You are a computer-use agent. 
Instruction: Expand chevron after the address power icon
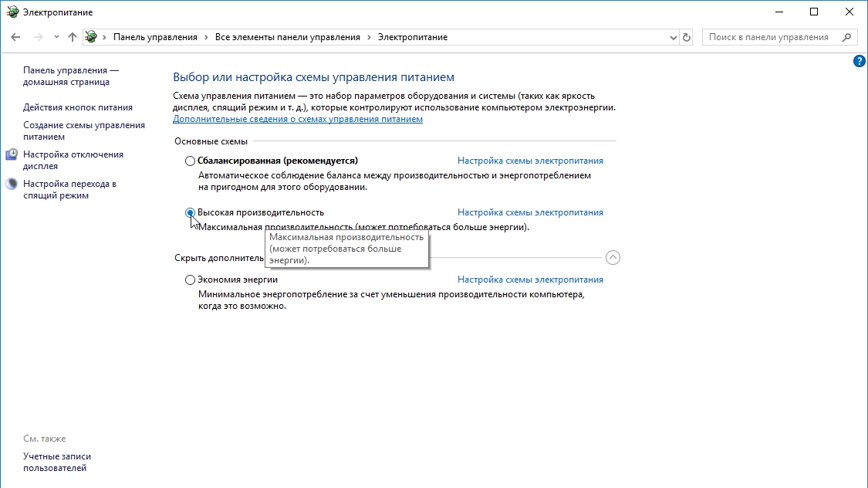pos(104,37)
